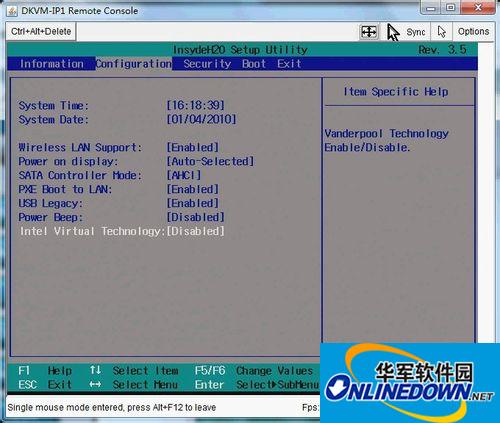This screenshot has width=500, height=423.
Task: Select the Configuration tab
Action: (x=134, y=64)
